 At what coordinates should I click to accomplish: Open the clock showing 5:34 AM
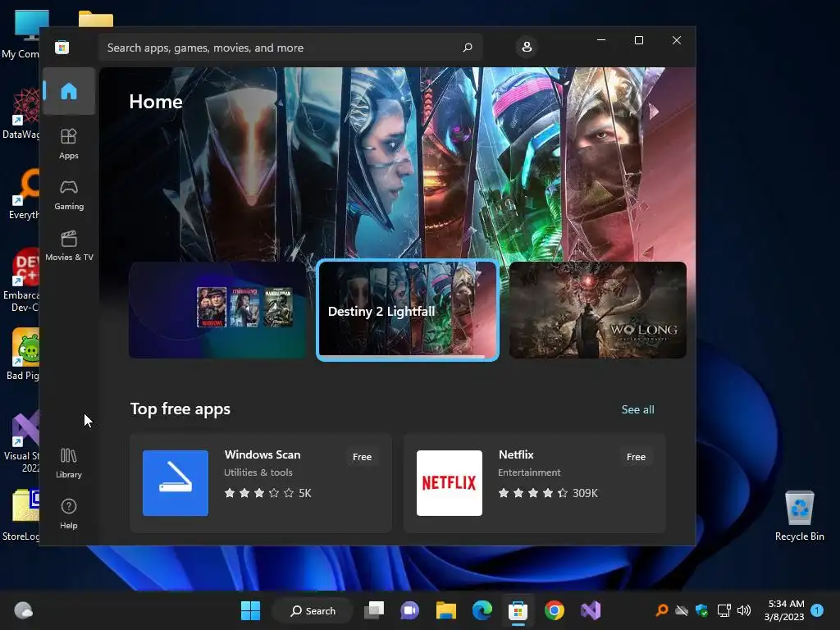[784, 610]
